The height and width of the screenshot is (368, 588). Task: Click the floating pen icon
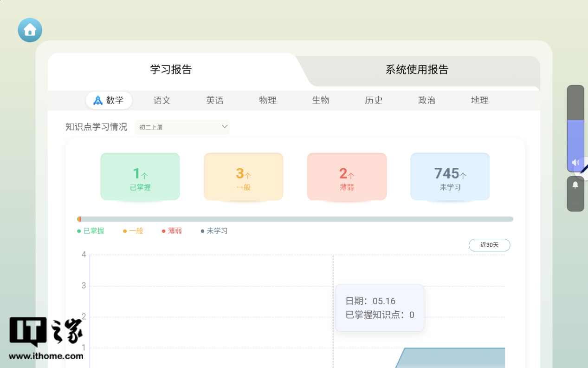point(584,168)
